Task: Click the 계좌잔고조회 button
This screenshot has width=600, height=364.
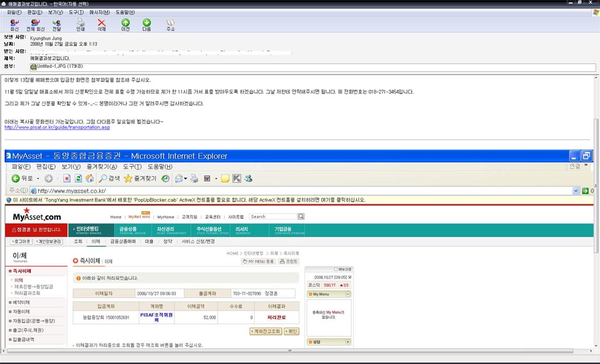Action: [x=266, y=331]
